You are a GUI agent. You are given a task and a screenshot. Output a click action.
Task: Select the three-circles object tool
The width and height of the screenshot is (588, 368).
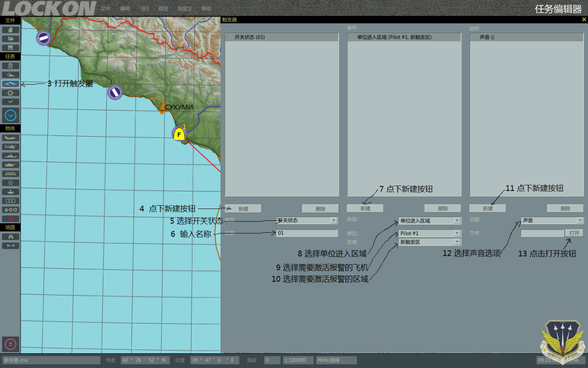pos(10,201)
